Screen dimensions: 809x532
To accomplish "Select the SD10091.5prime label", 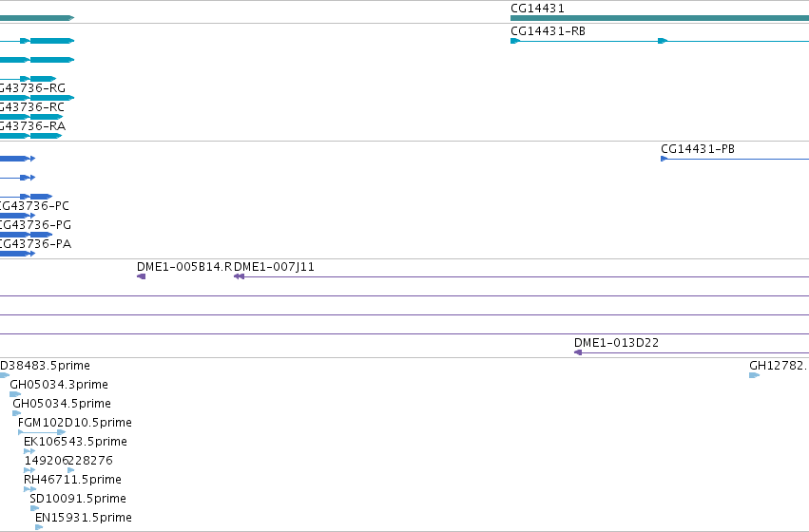I will coord(78,499).
